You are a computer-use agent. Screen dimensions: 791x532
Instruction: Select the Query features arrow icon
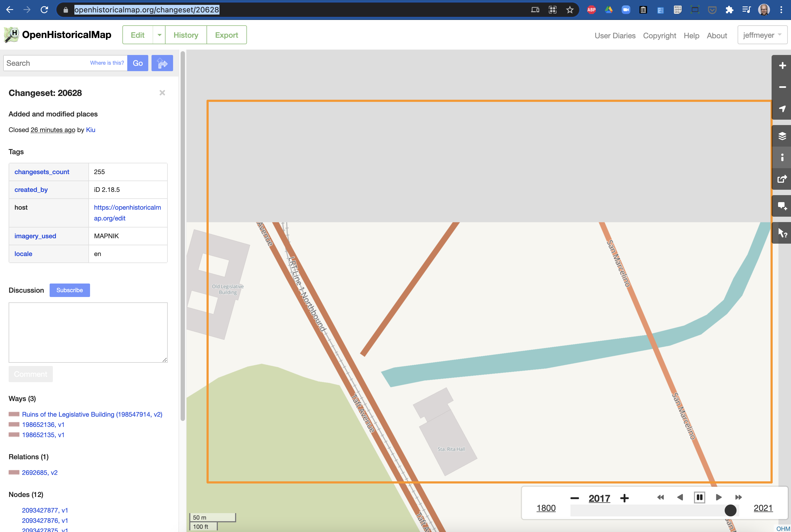(782, 233)
